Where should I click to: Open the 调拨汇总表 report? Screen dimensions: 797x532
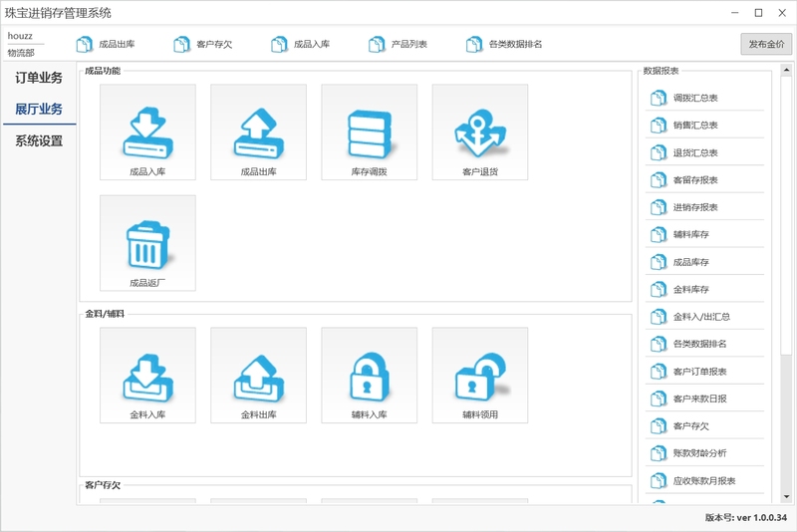click(704, 98)
